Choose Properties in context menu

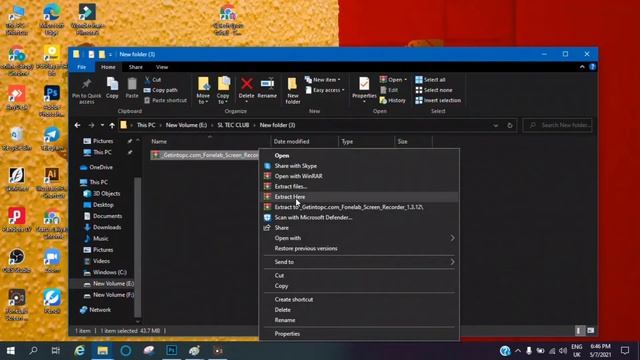coord(359,334)
